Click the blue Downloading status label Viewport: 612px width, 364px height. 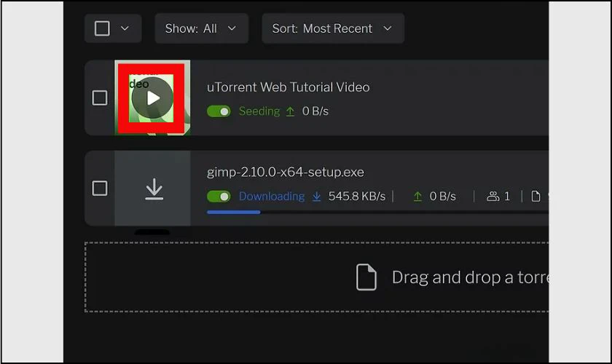pyautogui.click(x=272, y=197)
